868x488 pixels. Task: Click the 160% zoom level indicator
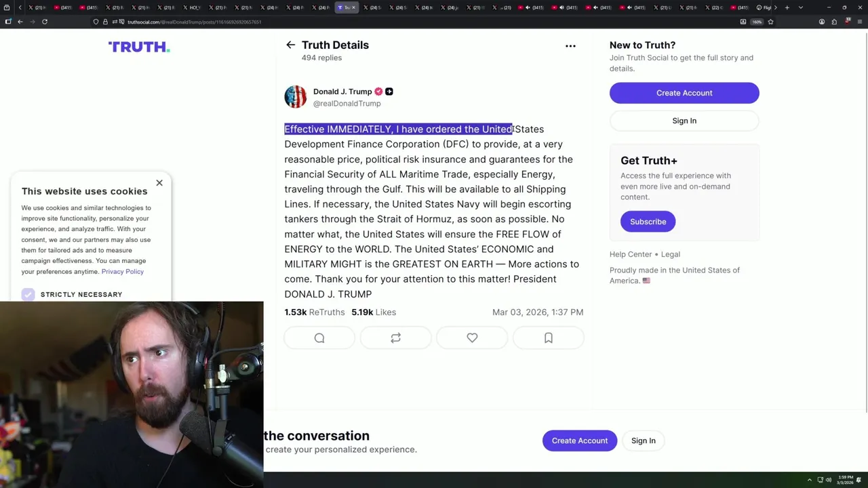[757, 22]
